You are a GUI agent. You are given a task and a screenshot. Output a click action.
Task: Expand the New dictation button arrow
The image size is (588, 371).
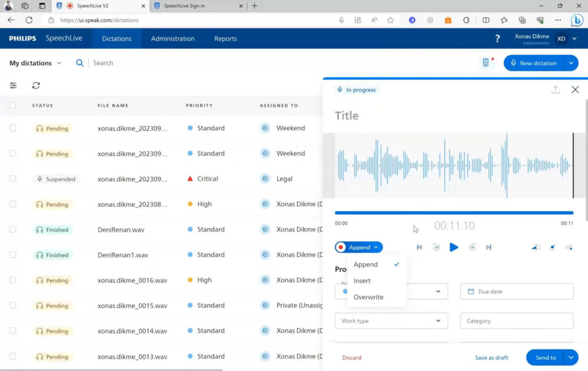click(571, 63)
